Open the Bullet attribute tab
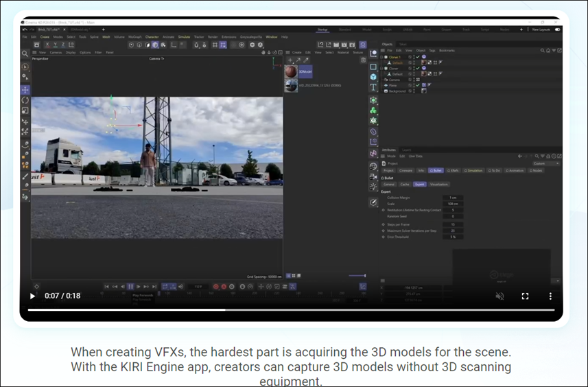588x387 pixels. pos(436,171)
